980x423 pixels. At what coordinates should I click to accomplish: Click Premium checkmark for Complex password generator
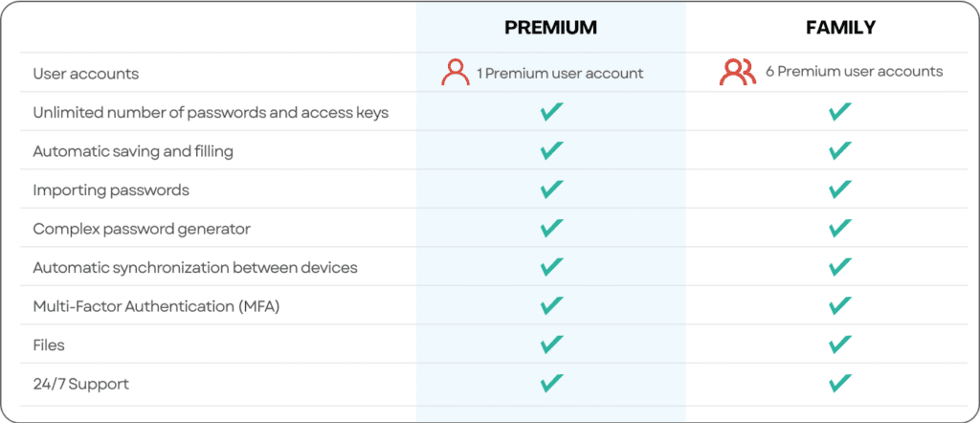pos(550,229)
